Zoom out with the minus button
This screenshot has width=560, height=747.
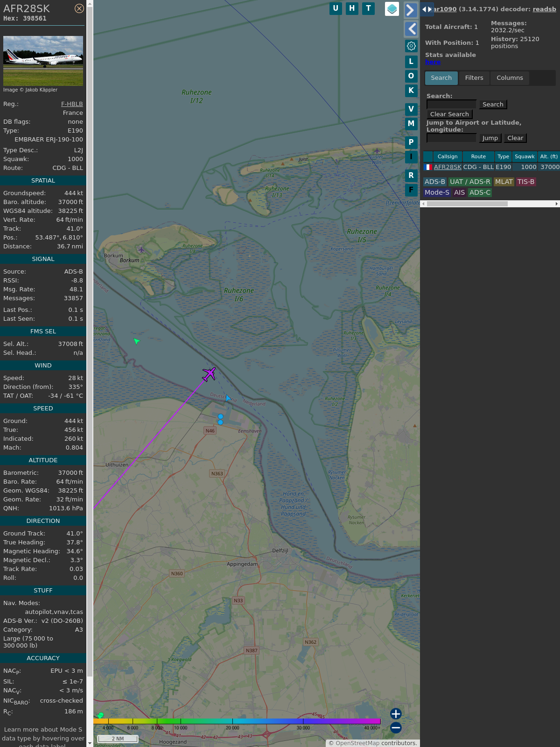pyautogui.click(x=396, y=727)
